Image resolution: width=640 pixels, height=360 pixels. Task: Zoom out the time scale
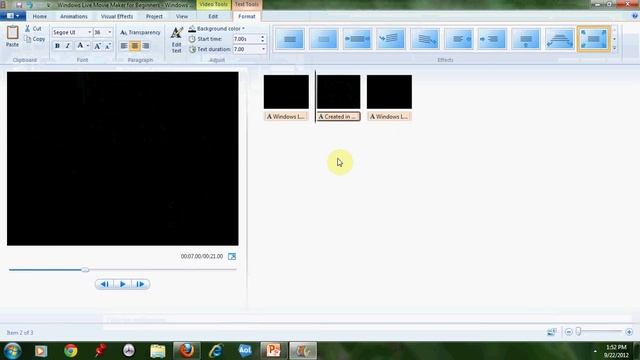pyautogui.click(x=569, y=332)
